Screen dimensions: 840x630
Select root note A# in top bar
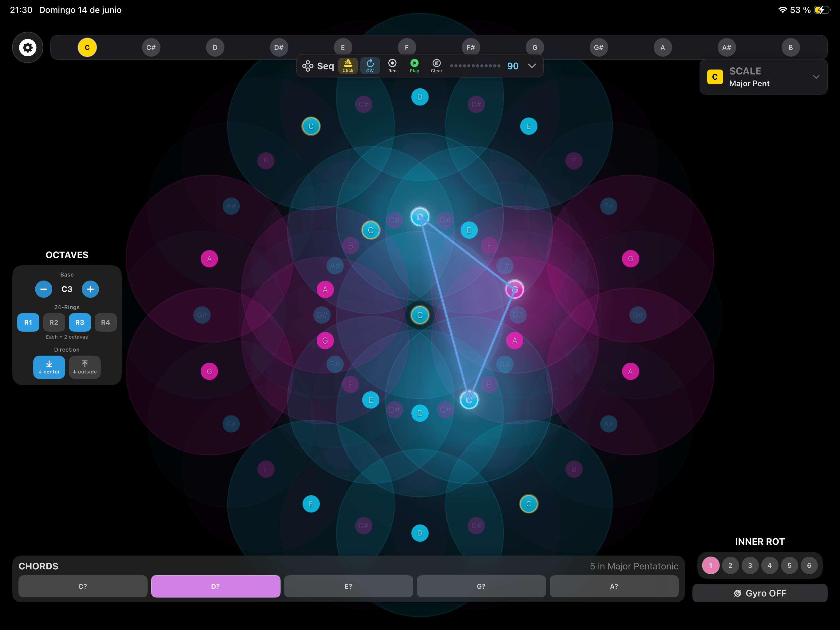point(727,47)
